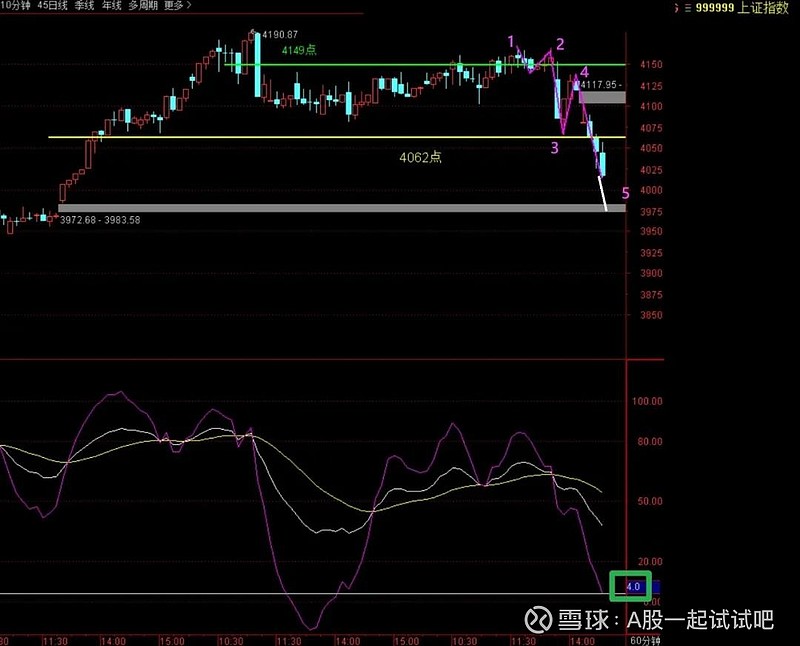This screenshot has width=800, height=646.
Task: Switch to the 年线 yearly tab
Action: point(112,6)
